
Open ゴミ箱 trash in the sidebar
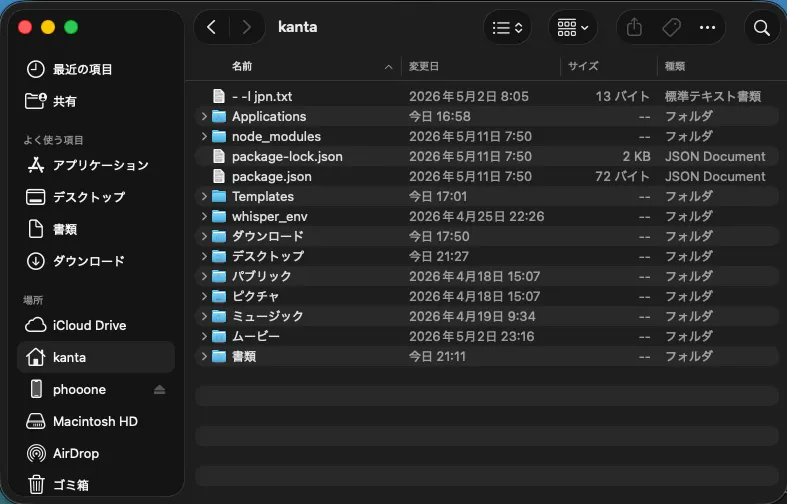click(96, 485)
